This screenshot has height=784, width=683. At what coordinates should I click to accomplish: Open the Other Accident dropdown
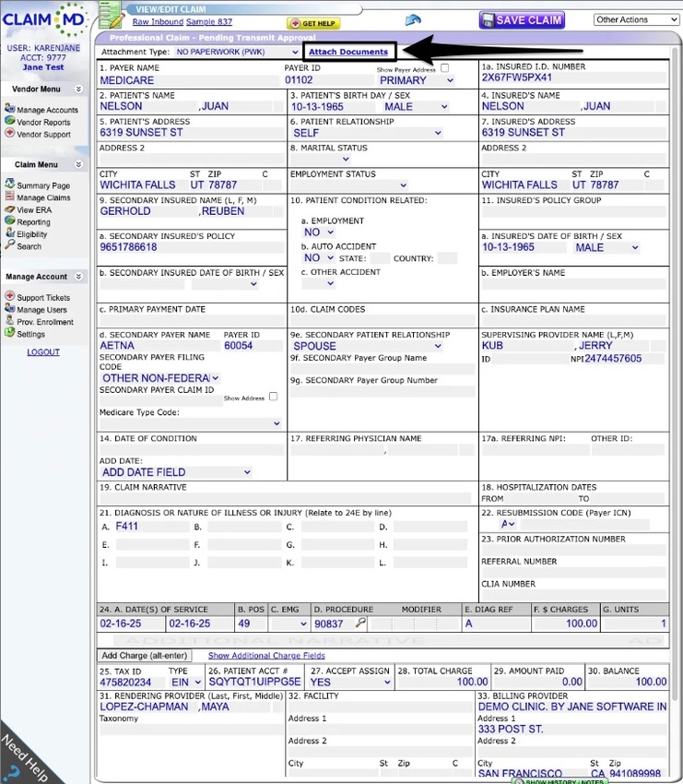pos(319,283)
